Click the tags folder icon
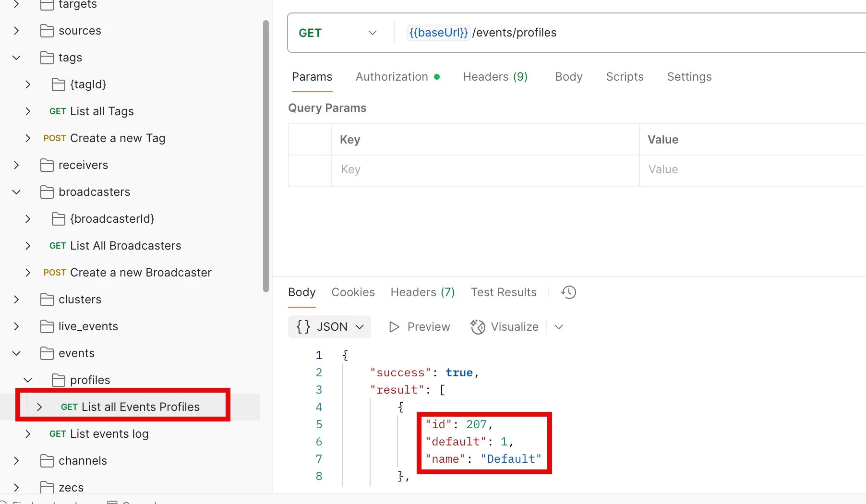This screenshot has width=866, height=504. [47, 58]
